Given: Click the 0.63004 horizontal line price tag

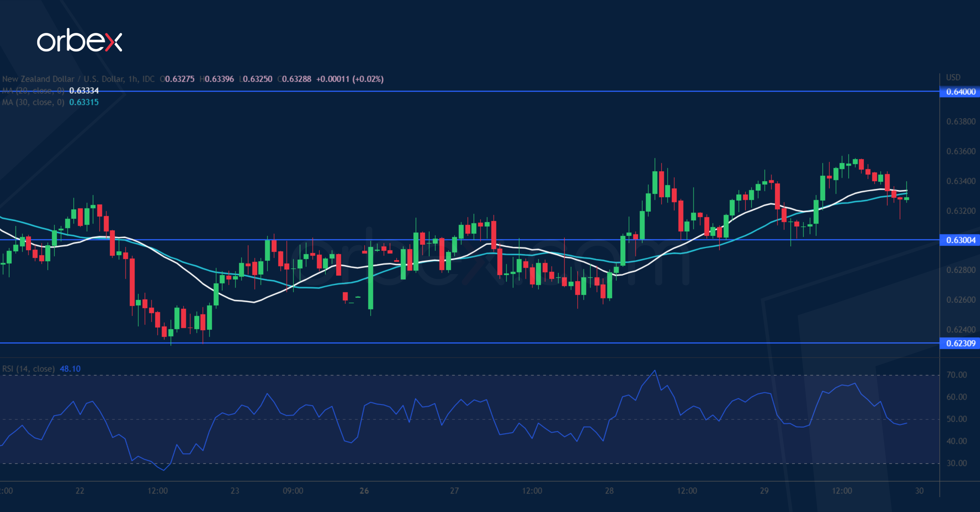Looking at the screenshot, I should [961, 240].
